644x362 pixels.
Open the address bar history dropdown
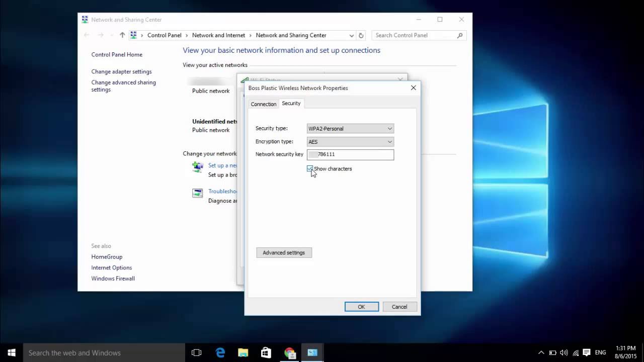[351, 35]
